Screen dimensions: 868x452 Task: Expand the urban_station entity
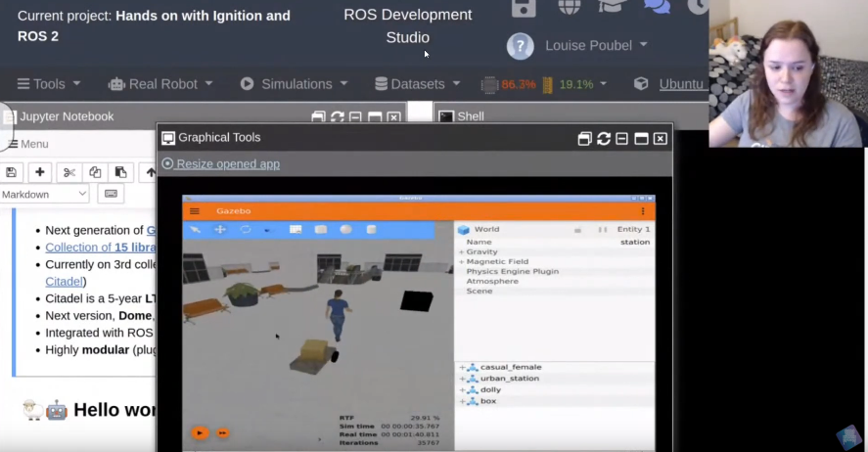pyautogui.click(x=462, y=379)
